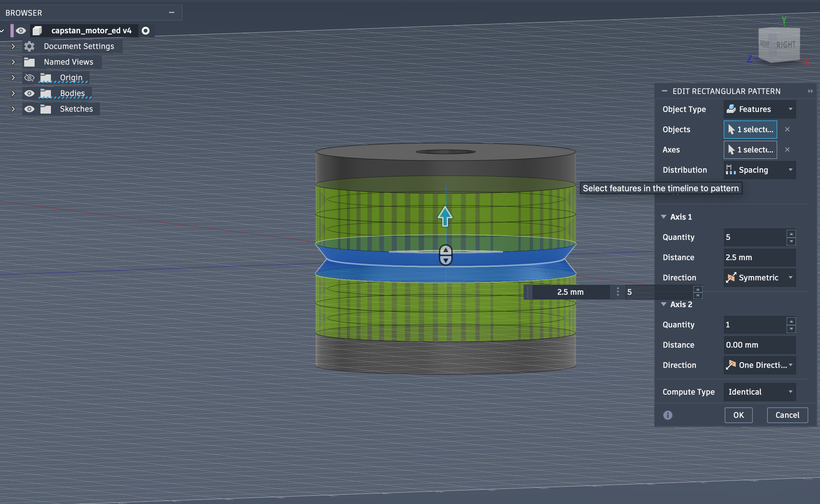Click the info icon in dialog
This screenshot has width=820, height=504.
(668, 415)
